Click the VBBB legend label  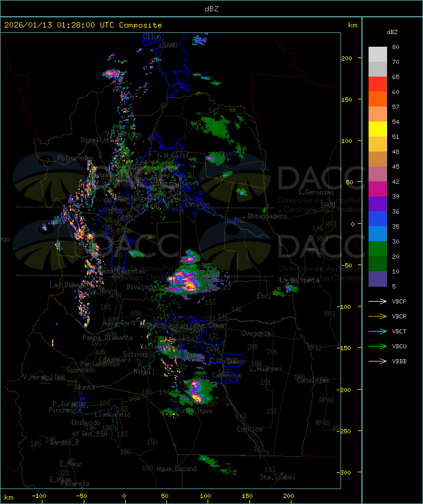[399, 361]
